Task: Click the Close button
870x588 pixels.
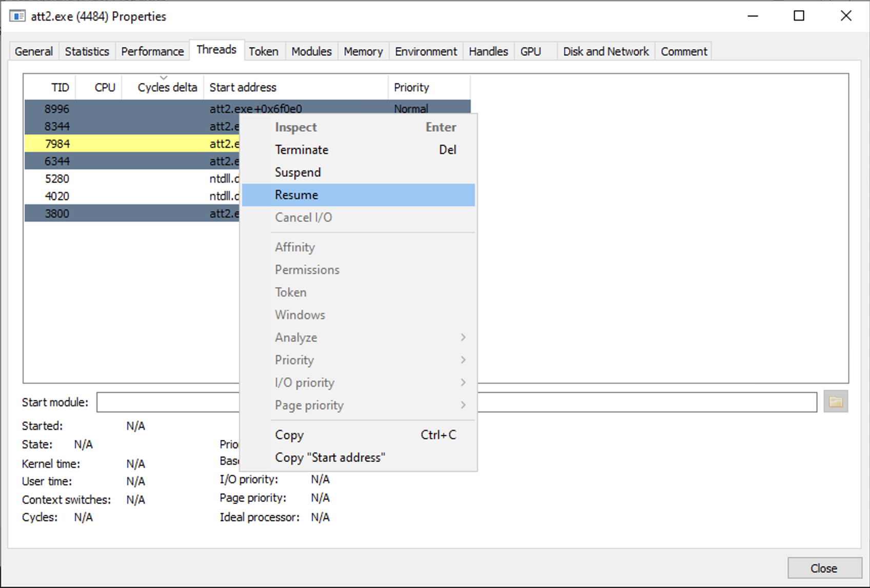Action: coord(824,568)
